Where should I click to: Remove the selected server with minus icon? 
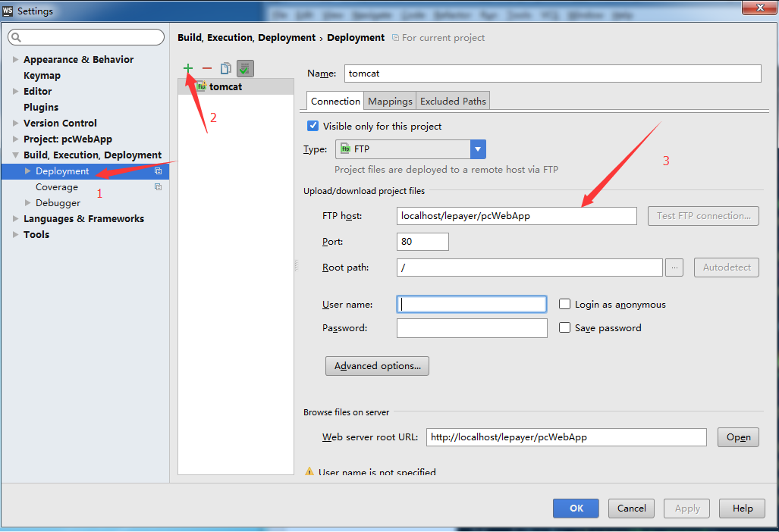pos(206,68)
